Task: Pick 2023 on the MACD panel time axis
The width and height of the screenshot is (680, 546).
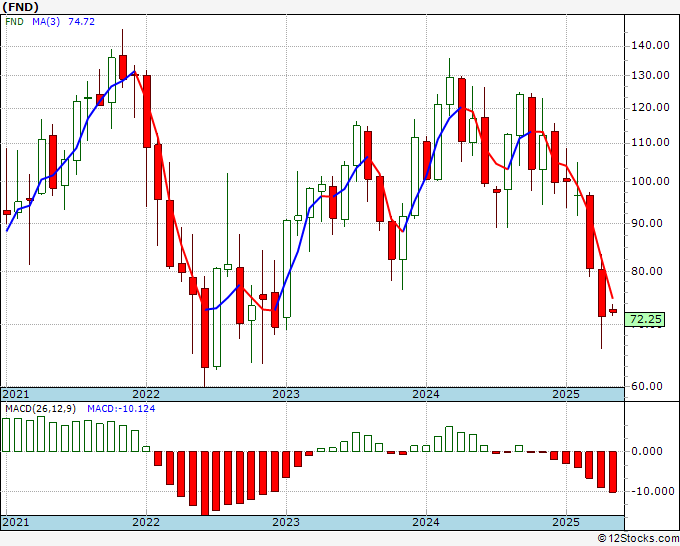Action: [x=286, y=522]
